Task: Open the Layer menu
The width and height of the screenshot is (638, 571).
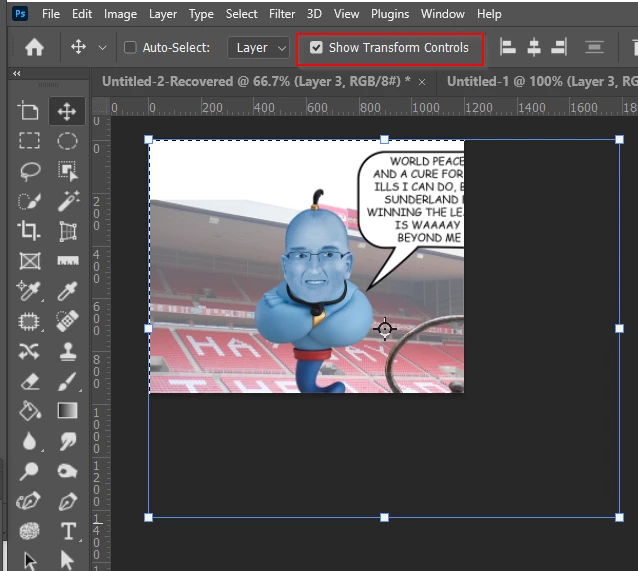Action: tap(163, 14)
